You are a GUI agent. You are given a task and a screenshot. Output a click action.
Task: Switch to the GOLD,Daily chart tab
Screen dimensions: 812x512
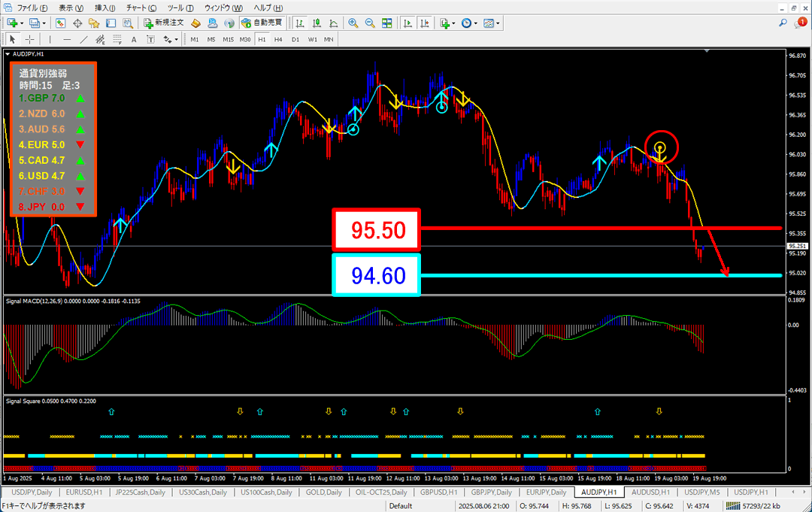pos(323,492)
